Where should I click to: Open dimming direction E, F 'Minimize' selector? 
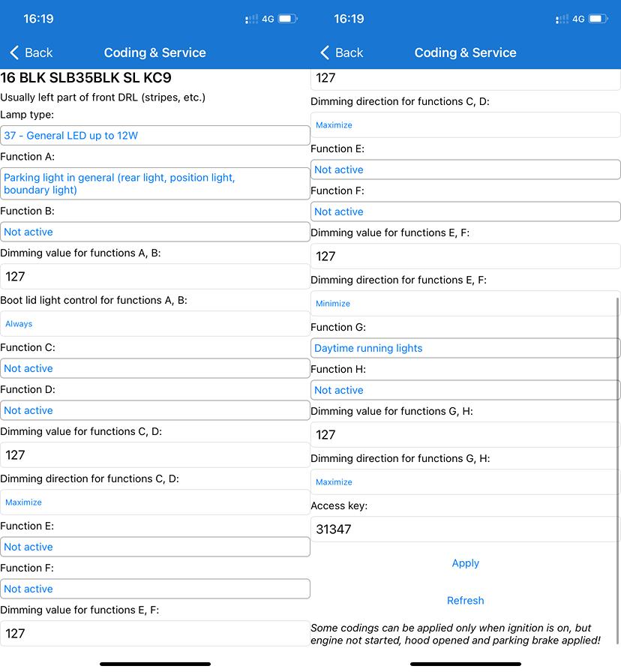[x=466, y=303]
